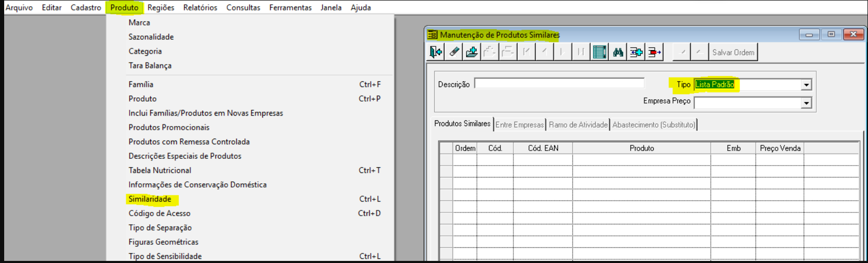Click the remove item icon with red bar

click(x=654, y=52)
